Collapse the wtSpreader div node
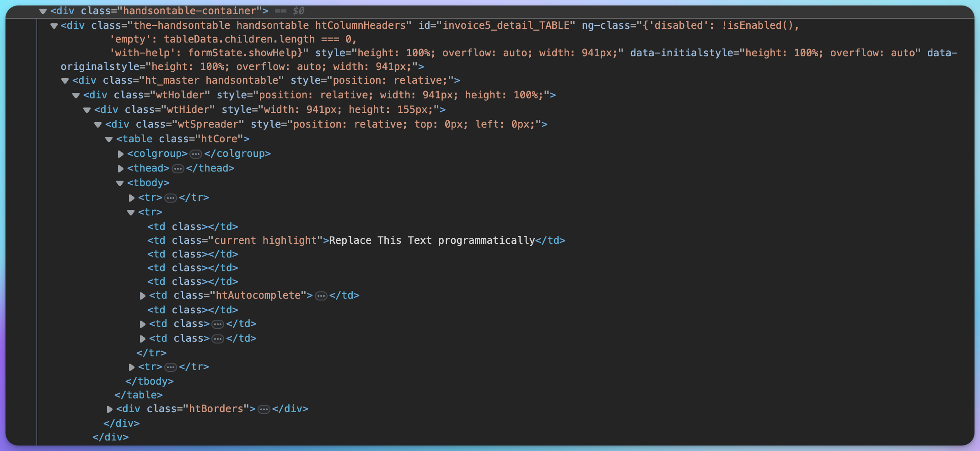The image size is (980, 451). (98, 124)
